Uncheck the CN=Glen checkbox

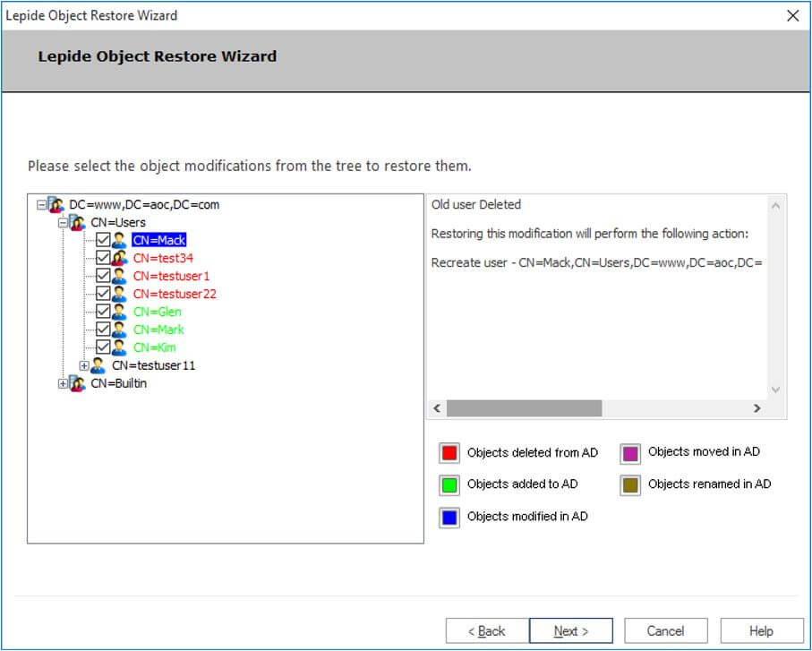[103, 312]
